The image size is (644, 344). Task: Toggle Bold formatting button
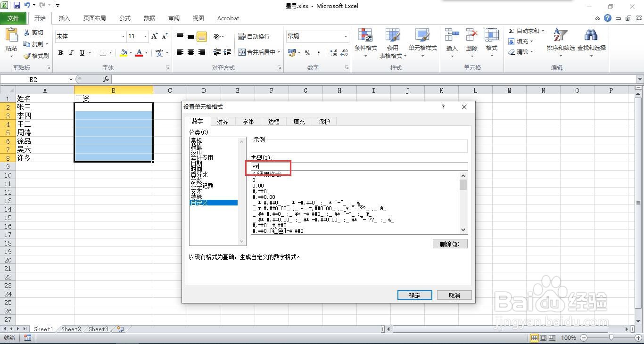pos(60,53)
